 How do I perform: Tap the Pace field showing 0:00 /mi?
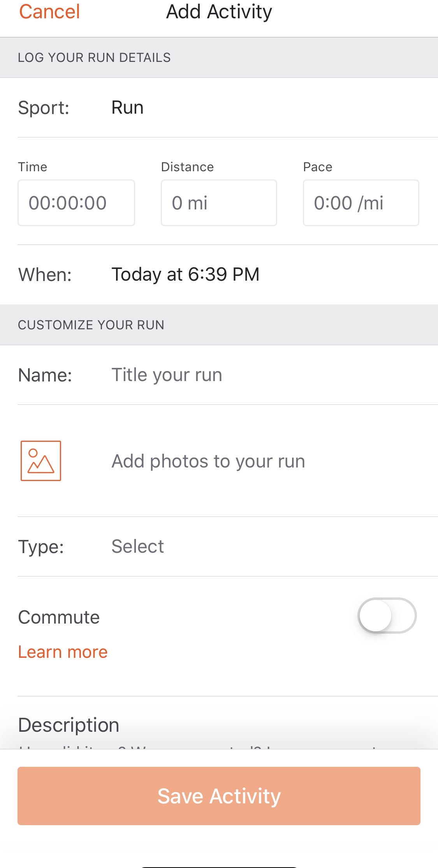361,203
